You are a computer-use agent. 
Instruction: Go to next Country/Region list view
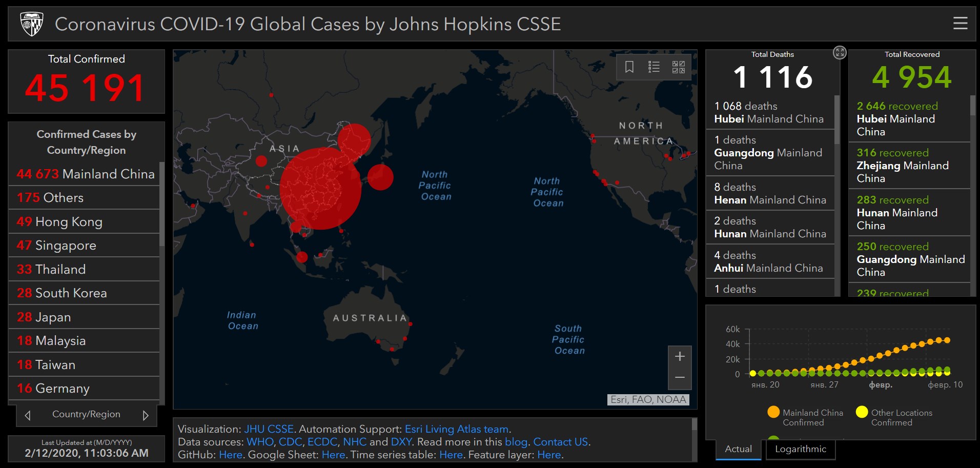coord(146,415)
